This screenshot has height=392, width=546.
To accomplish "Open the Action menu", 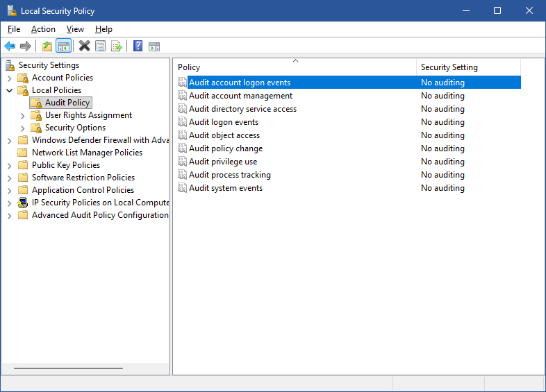I will pyautogui.click(x=43, y=29).
